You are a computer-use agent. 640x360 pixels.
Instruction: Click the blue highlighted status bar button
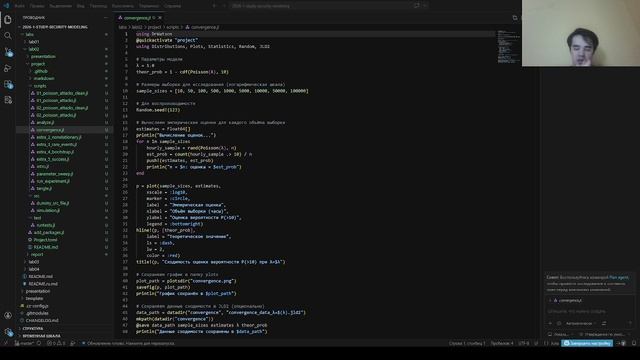point(587,343)
